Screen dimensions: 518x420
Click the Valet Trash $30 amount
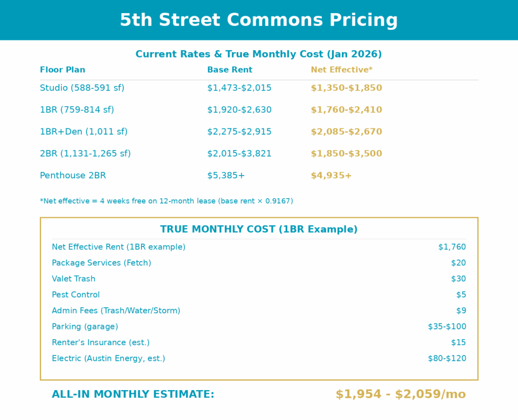[458, 279]
